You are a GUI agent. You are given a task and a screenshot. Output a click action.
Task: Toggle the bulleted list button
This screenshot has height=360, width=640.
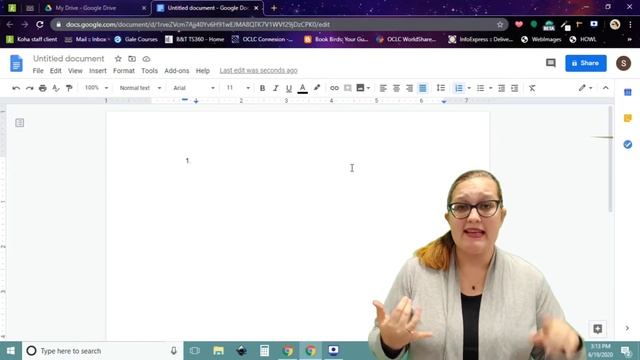click(x=480, y=88)
